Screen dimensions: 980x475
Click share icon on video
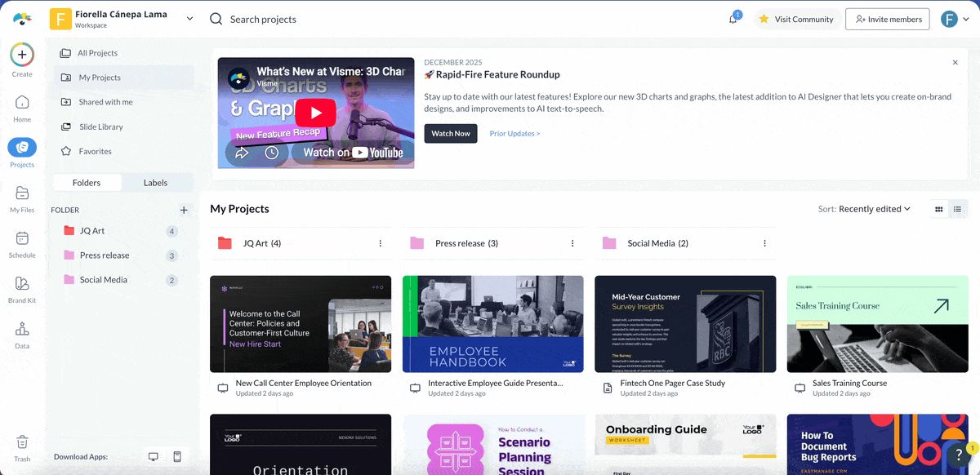click(x=242, y=152)
